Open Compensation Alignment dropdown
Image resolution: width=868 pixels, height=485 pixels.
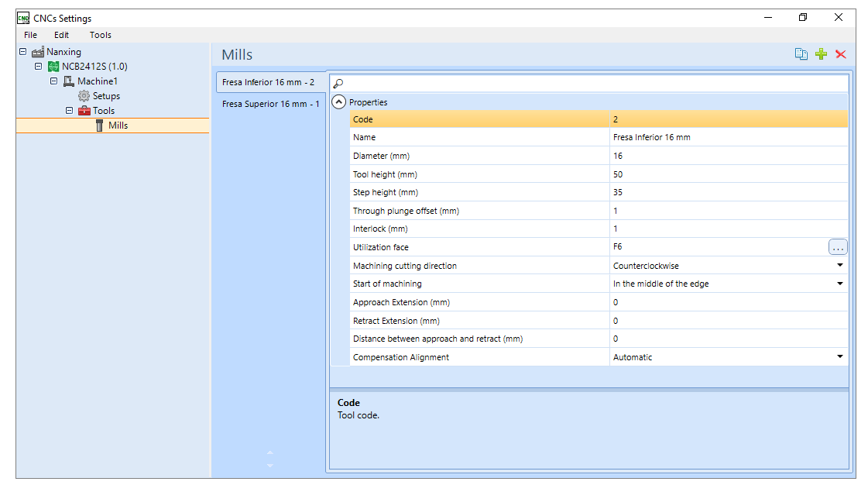(x=840, y=356)
